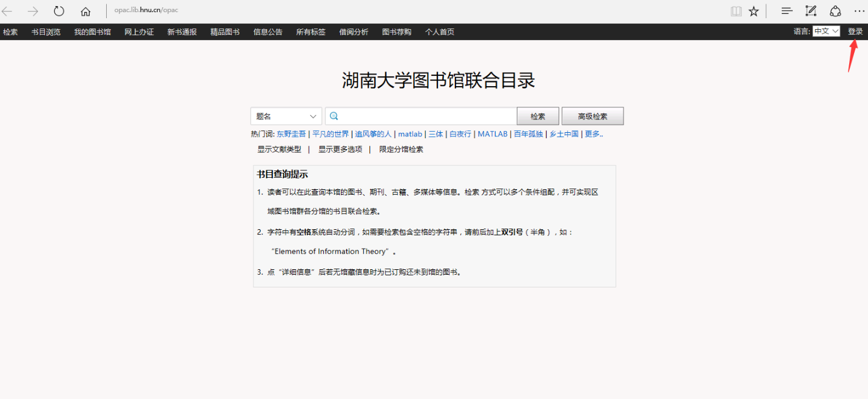The width and height of the screenshot is (868, 399).
Task: Open the 语言 language dropdown
Action: pos(826,32)
